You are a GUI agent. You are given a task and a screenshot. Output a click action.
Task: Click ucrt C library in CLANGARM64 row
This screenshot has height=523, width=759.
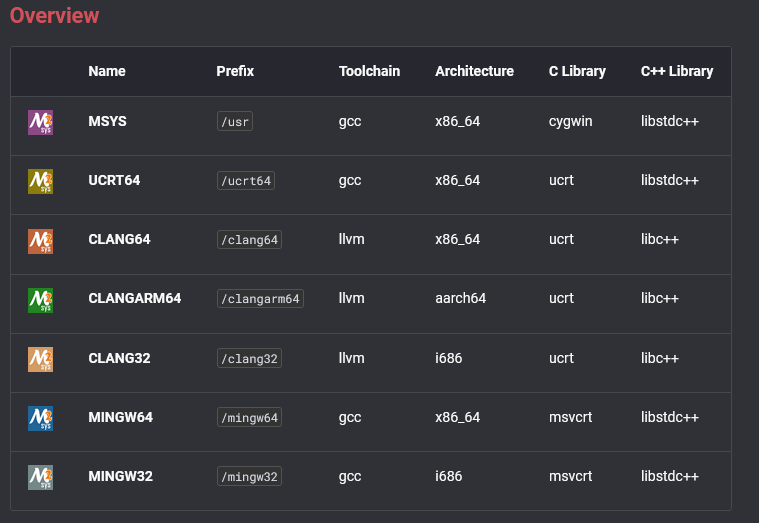point(562,299)
